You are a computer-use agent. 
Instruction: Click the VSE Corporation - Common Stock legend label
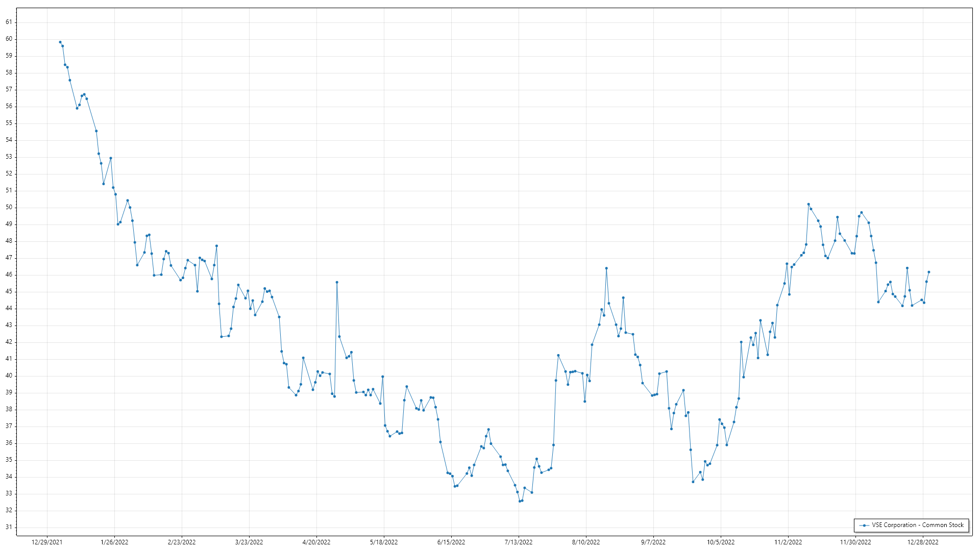[x=917, y=525]
